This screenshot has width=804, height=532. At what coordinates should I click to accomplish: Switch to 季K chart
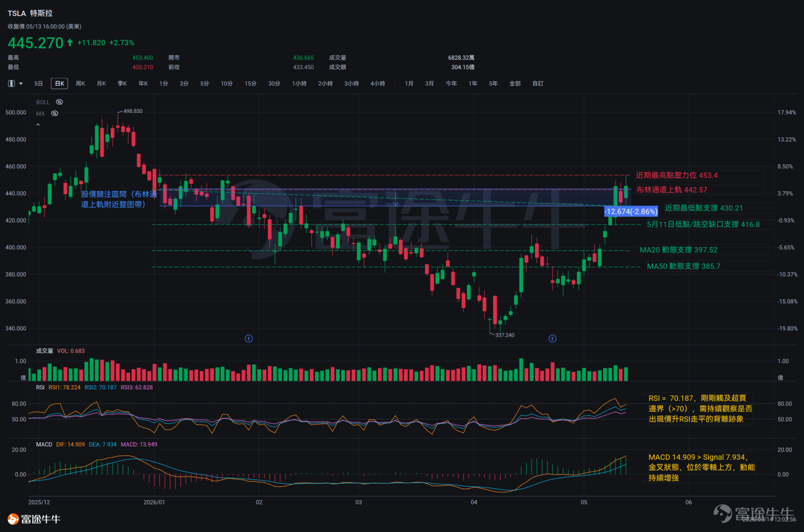tap(123, 83)
